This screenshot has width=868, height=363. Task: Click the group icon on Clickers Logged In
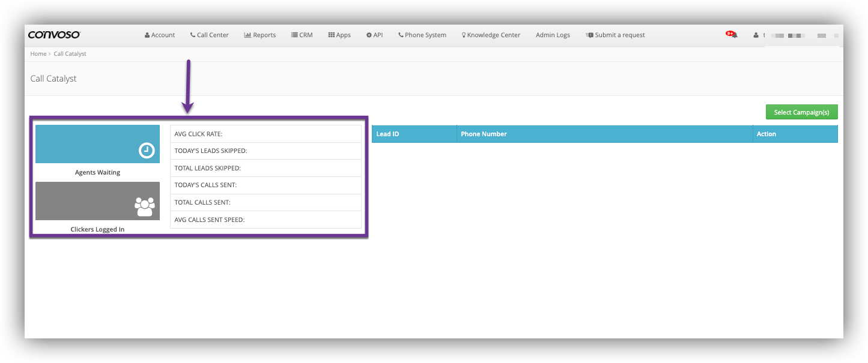pos(145,206)
